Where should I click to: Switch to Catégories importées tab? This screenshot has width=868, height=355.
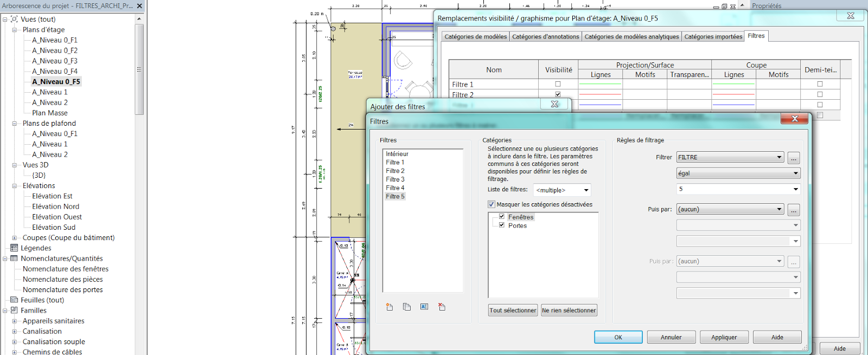click(713, 36)
